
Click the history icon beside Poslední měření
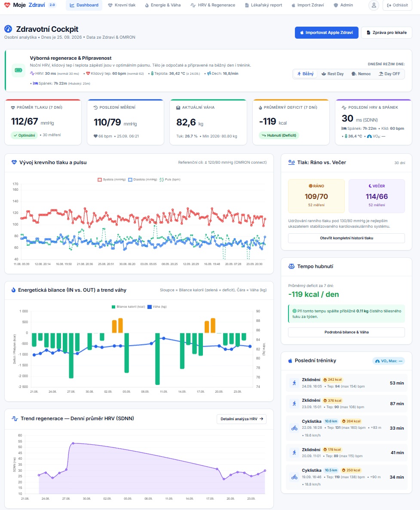click(x=95, y=107)
